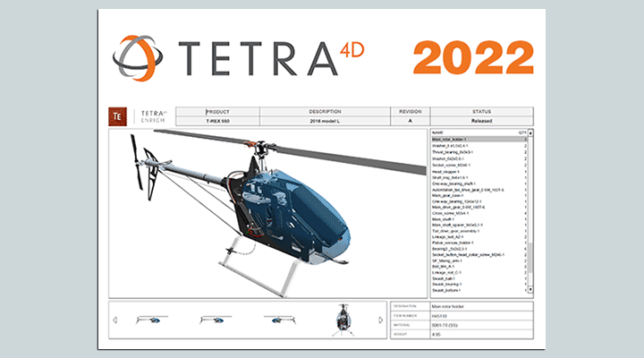The height and width of the screenshot is (358, 644).
Task: Select the 'Swash_ball-1' row
Action: tap(479, 278)
